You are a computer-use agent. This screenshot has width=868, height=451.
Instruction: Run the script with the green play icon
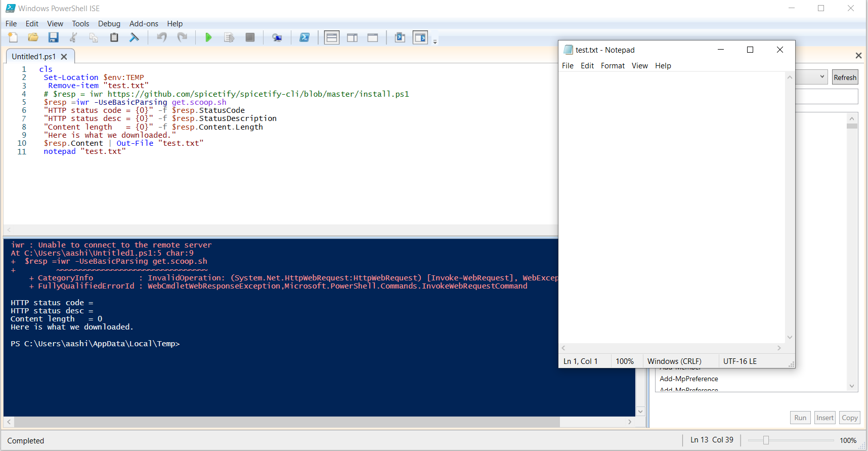pyautogui.click(x=208, y=37)
